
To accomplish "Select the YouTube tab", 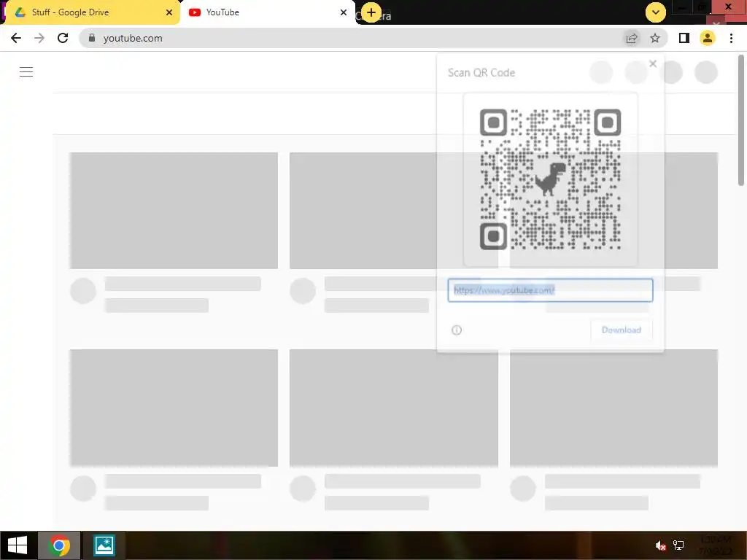I will (x=268, y=12).
